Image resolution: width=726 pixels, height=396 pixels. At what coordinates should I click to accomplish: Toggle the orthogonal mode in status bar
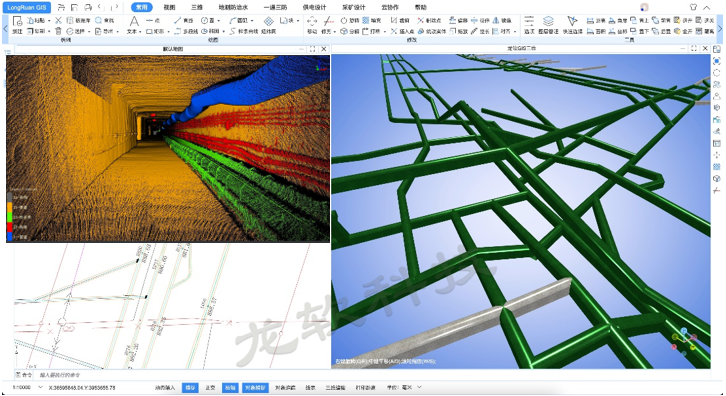tap(210, 388)
